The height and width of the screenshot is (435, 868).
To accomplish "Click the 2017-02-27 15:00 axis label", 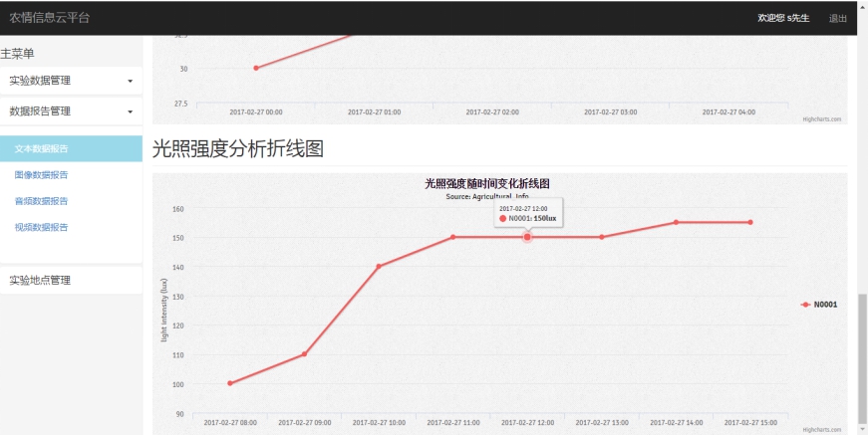I will 750,423.
